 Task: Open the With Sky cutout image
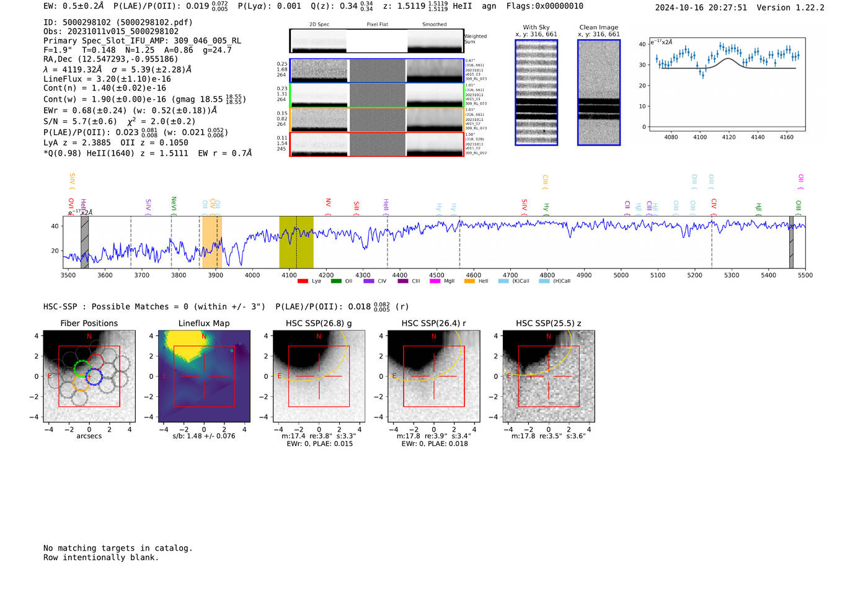536,92
